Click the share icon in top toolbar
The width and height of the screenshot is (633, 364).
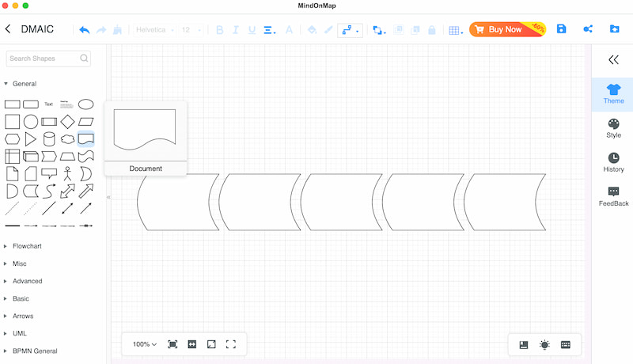point(588,29)
